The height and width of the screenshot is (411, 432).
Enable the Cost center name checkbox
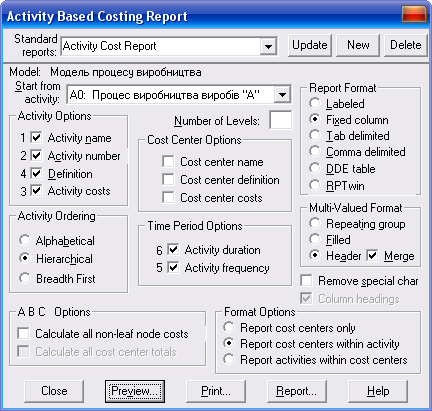(x=168, y=162)
